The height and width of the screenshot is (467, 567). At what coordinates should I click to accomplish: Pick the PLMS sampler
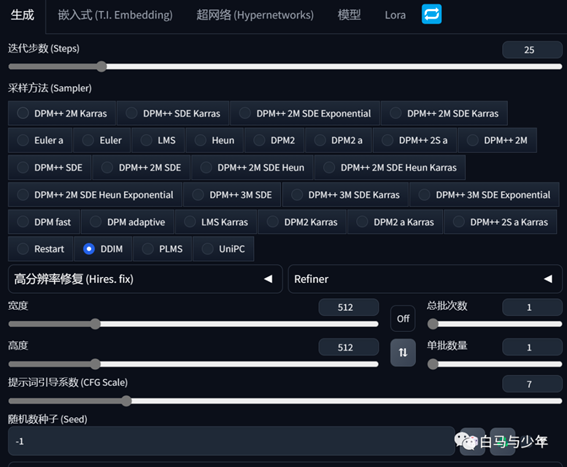click(x=162, y=249)
